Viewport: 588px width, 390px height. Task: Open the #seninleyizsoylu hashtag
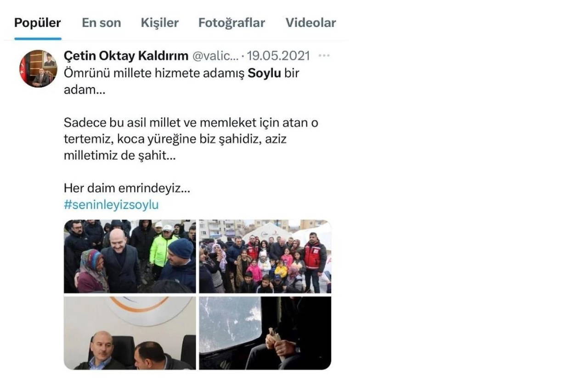111,205
